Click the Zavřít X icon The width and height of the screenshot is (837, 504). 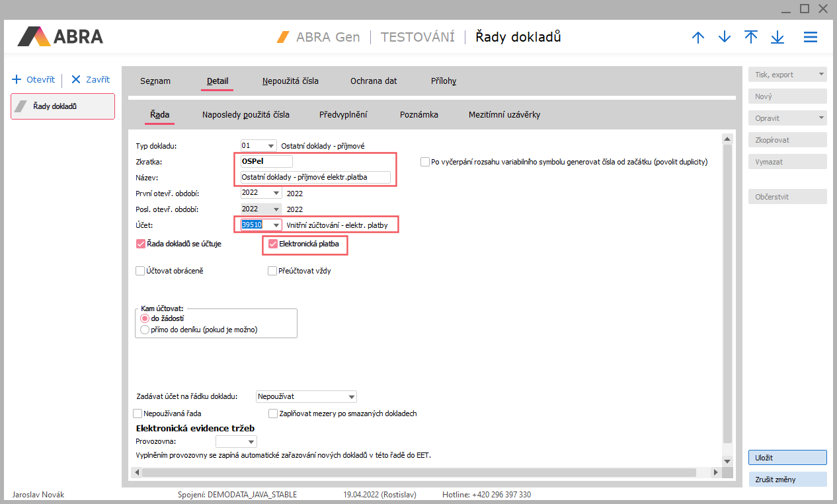point(76,80)
